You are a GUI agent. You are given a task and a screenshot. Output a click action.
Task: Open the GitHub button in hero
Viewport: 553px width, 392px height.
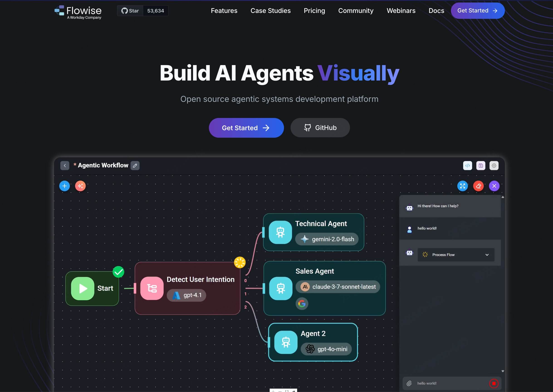point(320,128)
